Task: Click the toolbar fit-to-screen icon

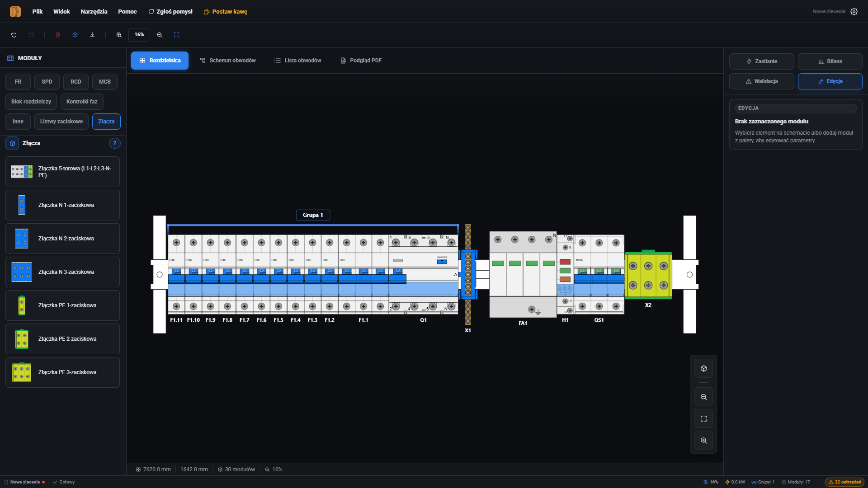Action: pyautogui.click(x=177, y=35)
